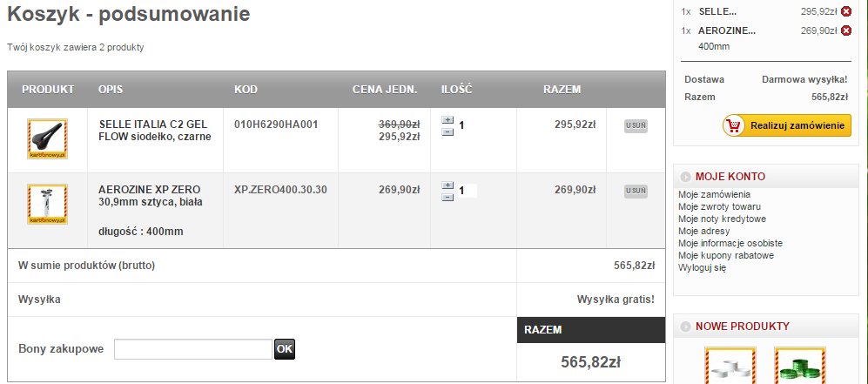Decrease quantity of SELLE ITALIA saddle
Viewport: 868px width, 384px height.
[447, 131]
